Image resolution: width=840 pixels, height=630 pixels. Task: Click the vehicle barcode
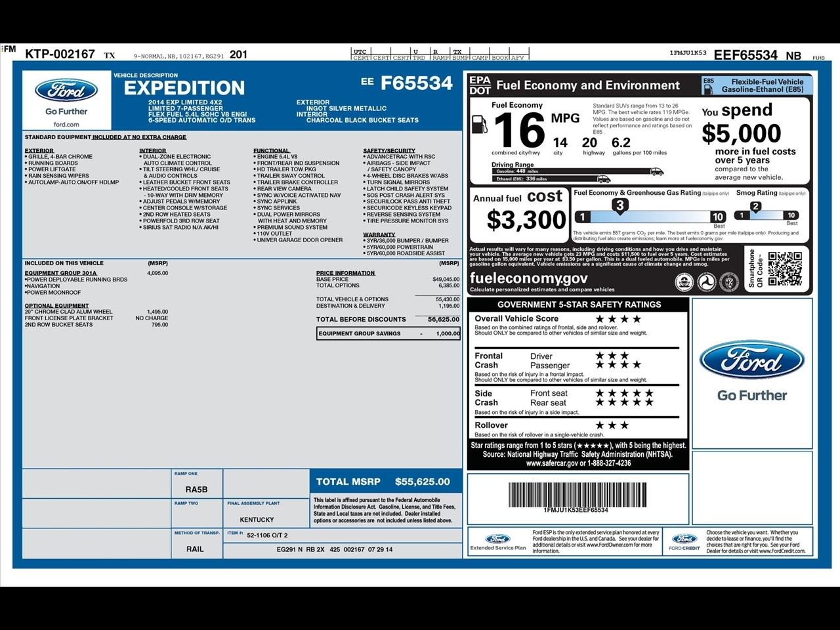click(576, 495)
